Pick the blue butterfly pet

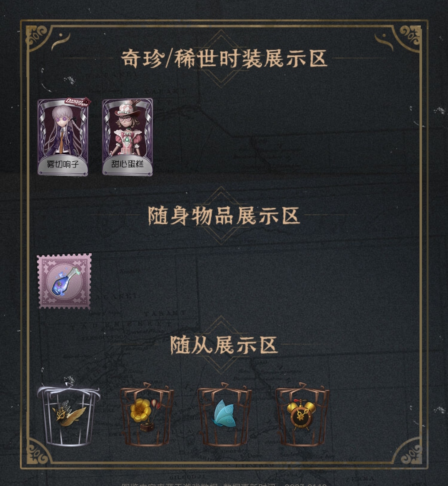click(x=224, y=414)
